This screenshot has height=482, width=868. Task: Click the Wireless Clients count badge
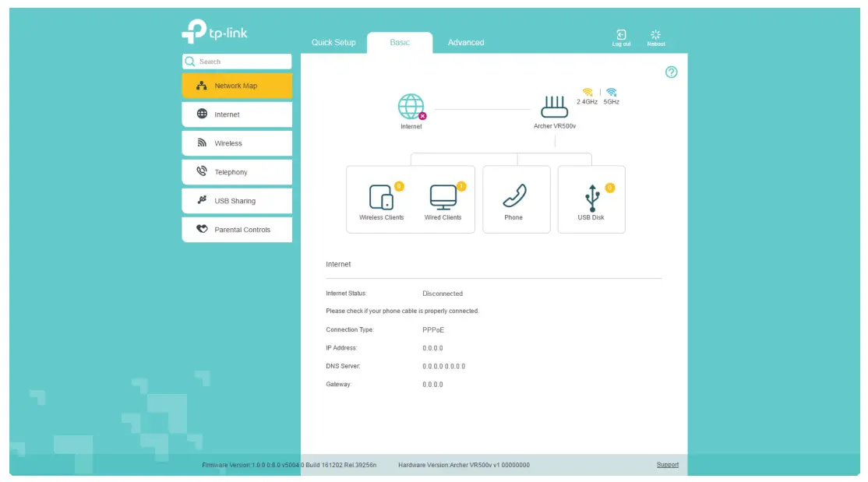coord(399,186)
